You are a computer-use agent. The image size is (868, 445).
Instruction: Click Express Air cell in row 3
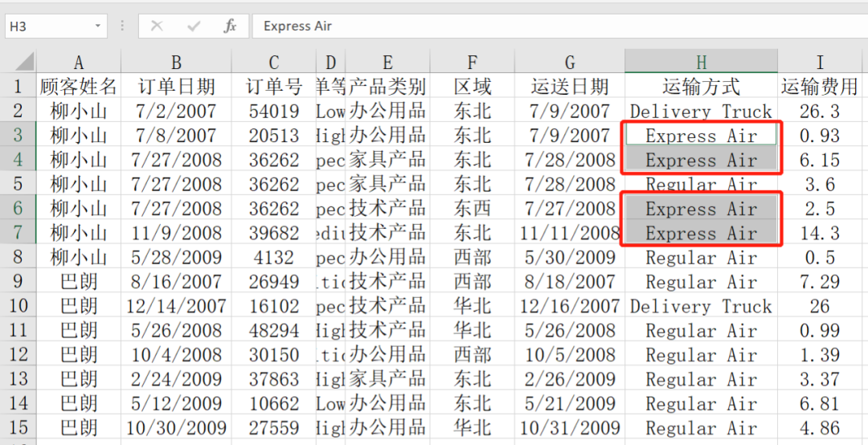click(x=702, y=136)
